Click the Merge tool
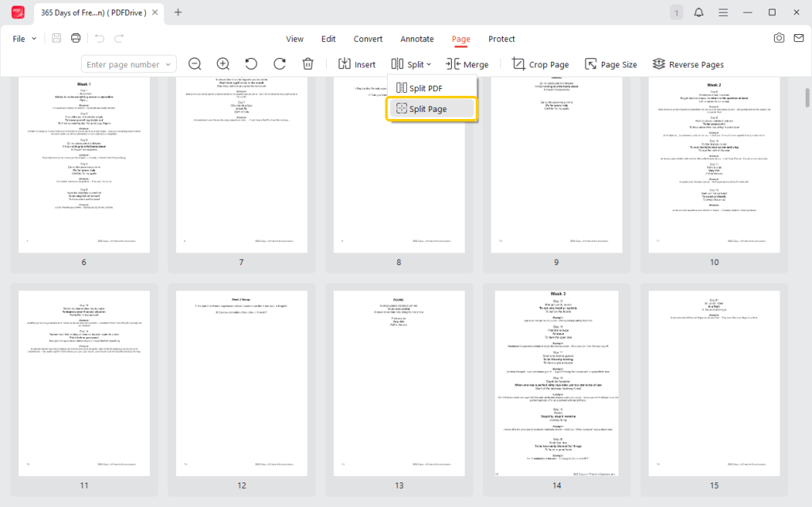Image resolution: width=812 pixels, height=507 pixels. coord(467,63)
